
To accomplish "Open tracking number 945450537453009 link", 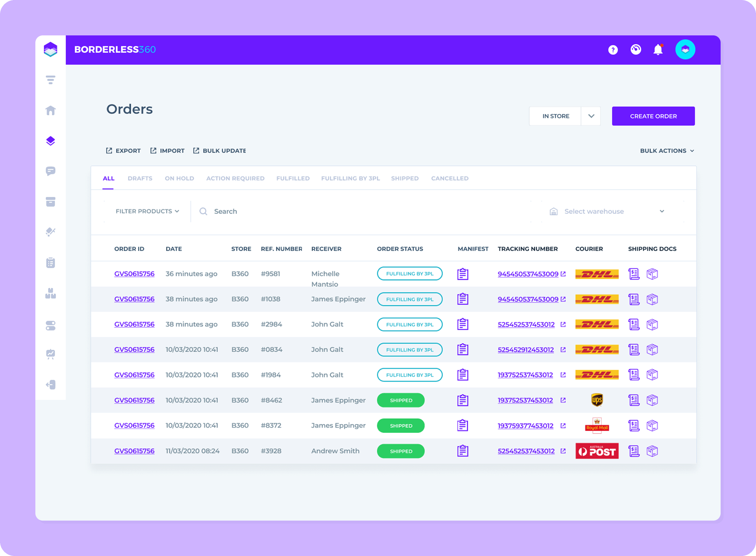I will click(x=528, y=274).
